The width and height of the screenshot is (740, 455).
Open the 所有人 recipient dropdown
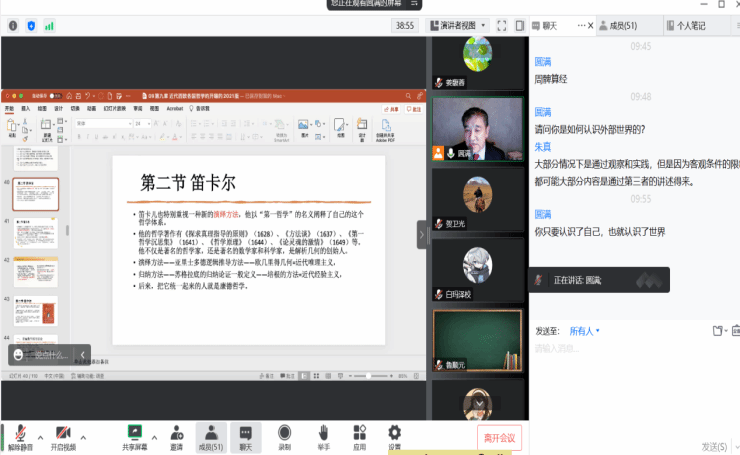585,330
